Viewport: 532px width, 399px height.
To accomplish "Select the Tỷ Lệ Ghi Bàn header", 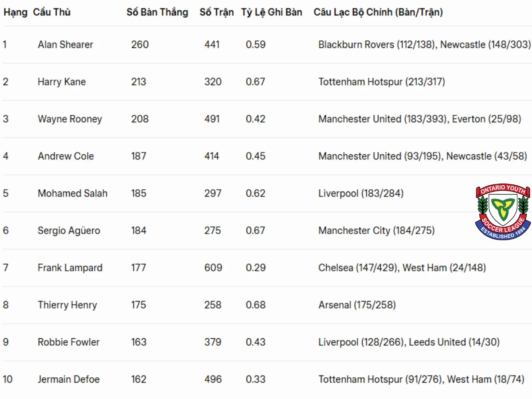I will (272, 12).
